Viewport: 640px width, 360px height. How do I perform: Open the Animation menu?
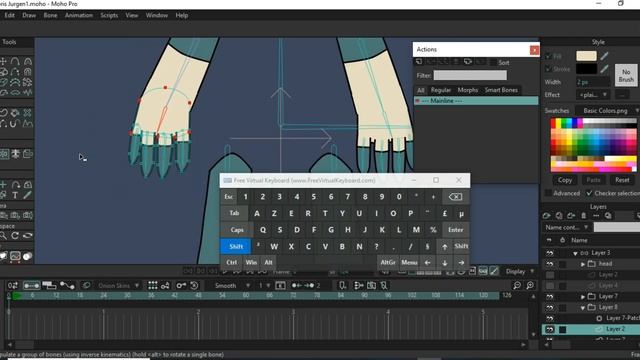pyautogui.click(x=79, y=15)
